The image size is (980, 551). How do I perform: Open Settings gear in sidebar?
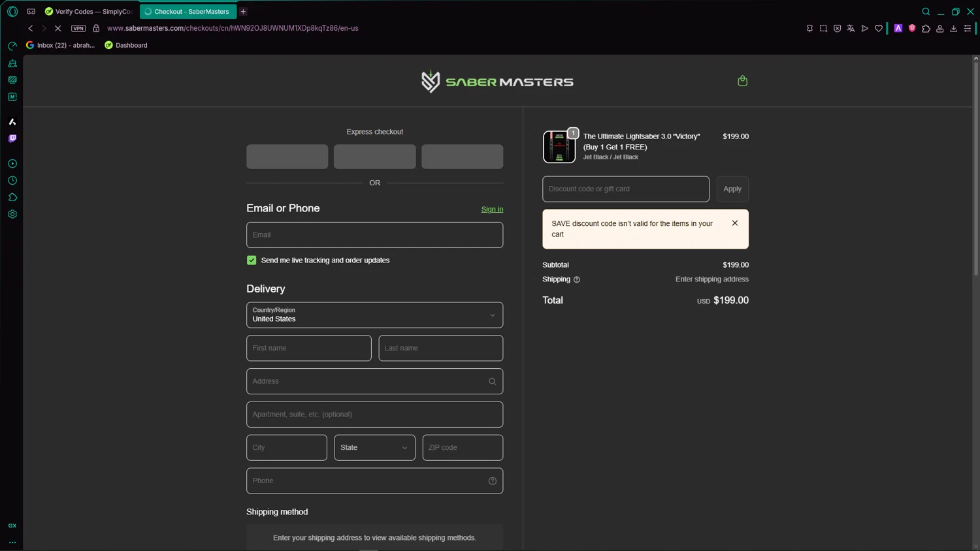pos(12,214)
